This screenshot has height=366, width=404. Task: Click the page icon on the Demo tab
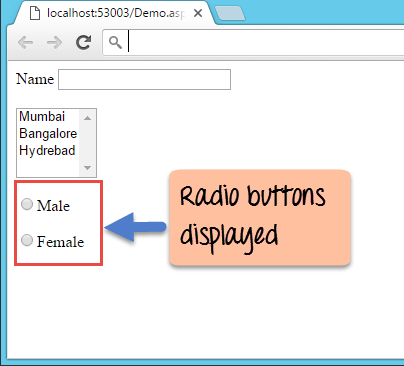(35, 13)
